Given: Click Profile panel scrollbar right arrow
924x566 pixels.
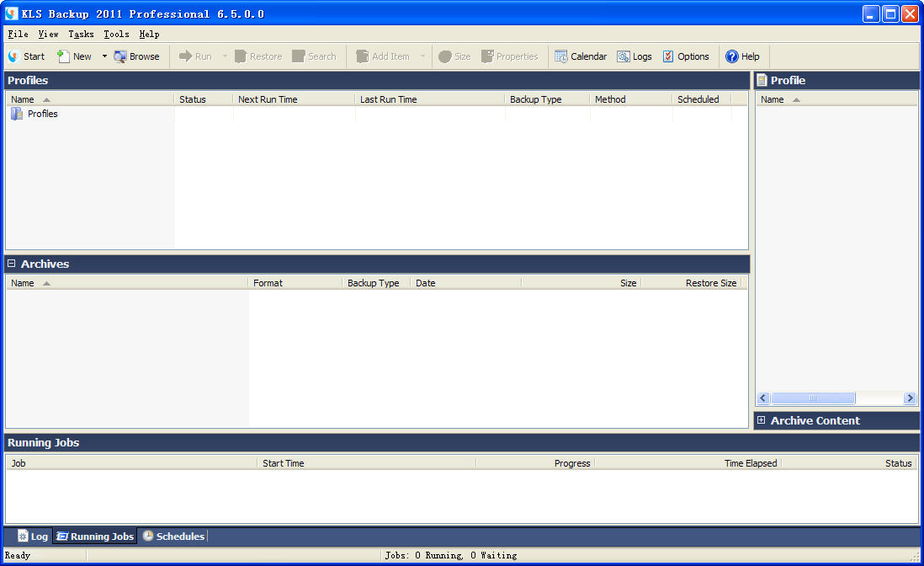Looking at the screenshot, I should point(910,398).
